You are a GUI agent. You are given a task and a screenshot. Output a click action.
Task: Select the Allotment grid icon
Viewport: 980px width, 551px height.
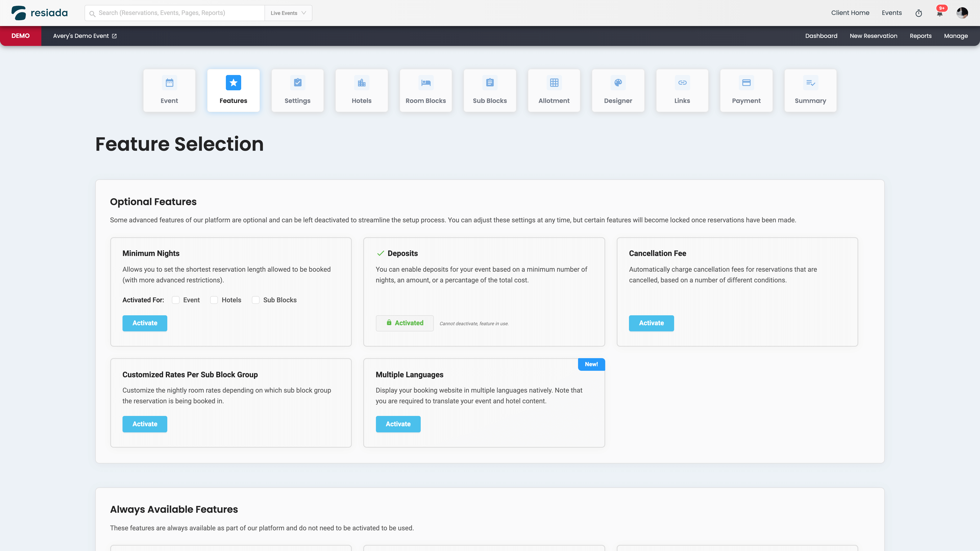(554, 82)
